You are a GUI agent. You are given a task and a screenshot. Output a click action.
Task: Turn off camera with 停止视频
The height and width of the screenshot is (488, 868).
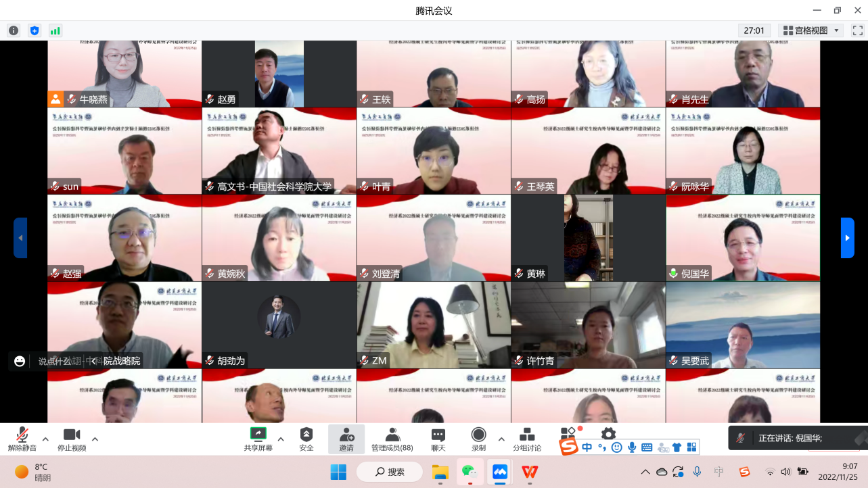point(71,439)
